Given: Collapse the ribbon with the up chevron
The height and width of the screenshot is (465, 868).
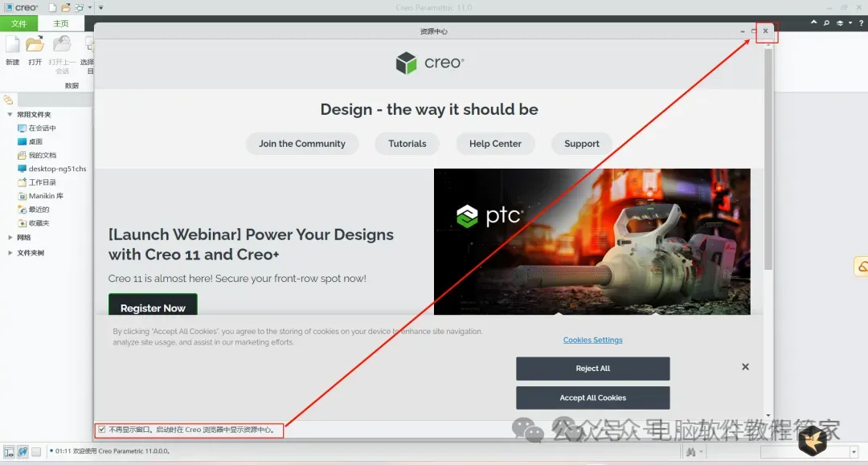Looking at the screenshot, I should (813, 22).
